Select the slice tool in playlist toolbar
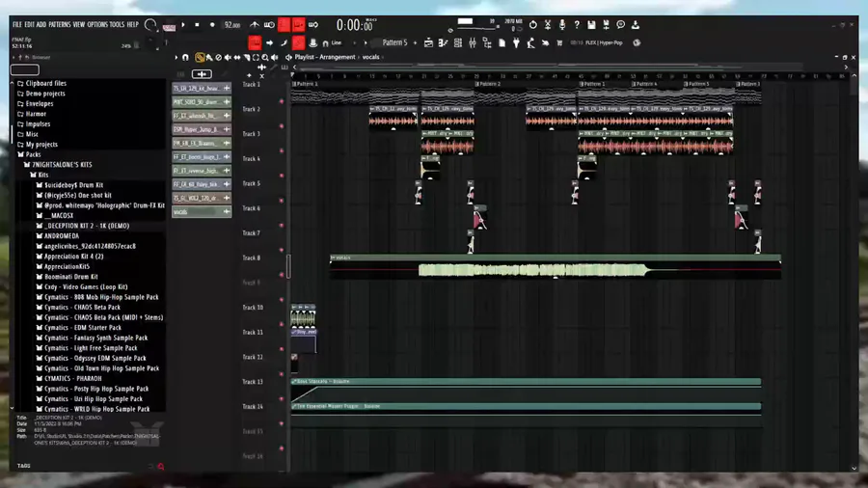The image size is (868, 488). [247, 58]
